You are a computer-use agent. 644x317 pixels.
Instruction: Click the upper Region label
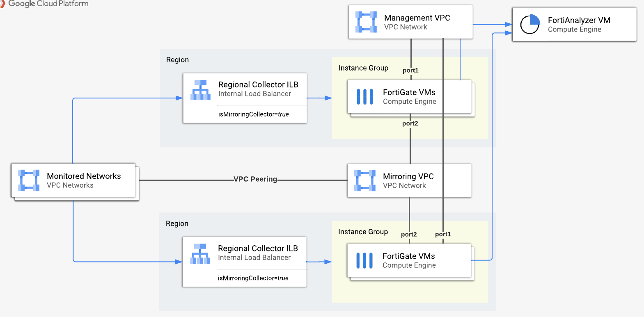(x=177, y=60)
